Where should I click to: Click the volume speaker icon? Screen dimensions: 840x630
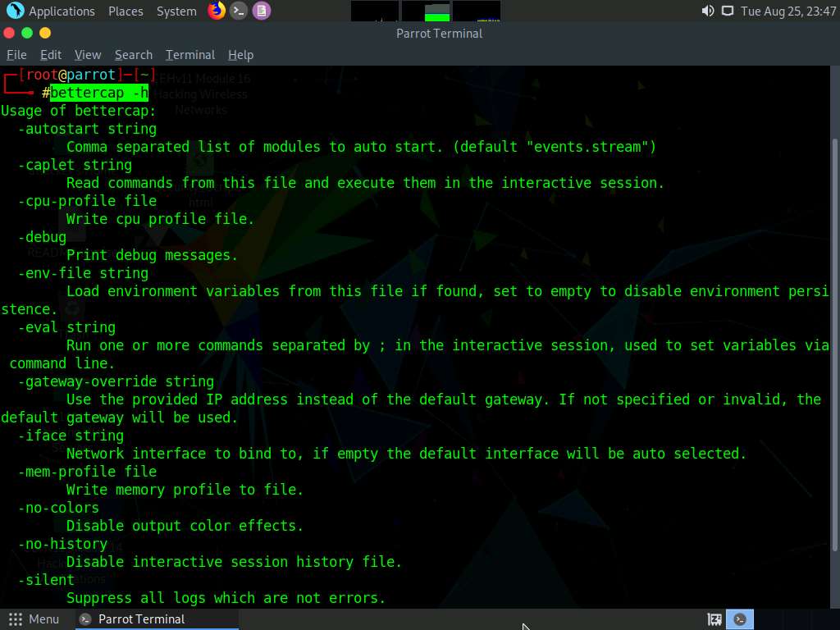pyautogui.click(x=708, y=11)
